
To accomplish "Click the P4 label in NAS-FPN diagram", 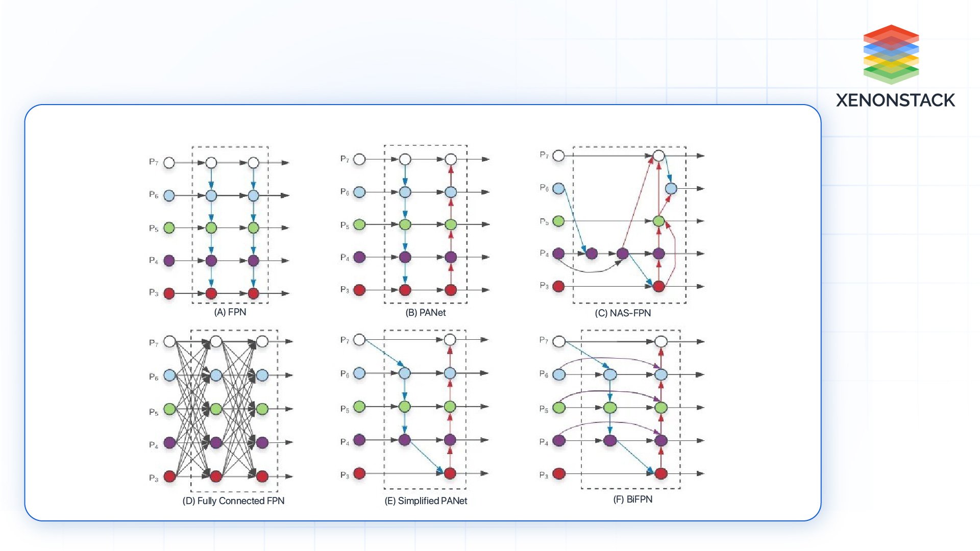I will coord(545,254).
